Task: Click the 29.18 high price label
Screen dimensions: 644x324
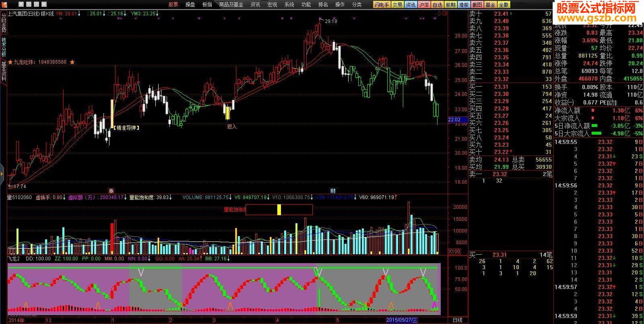Action: tap(331, 21)
